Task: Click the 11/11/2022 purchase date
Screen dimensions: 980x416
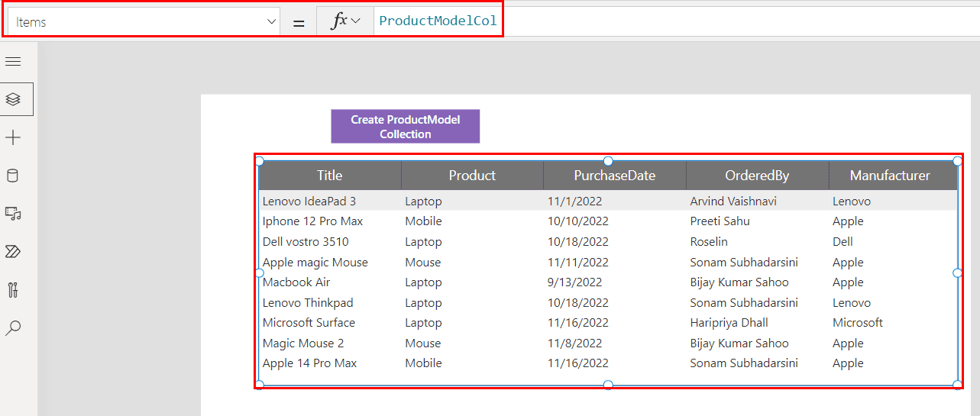Action: point(578,263)
